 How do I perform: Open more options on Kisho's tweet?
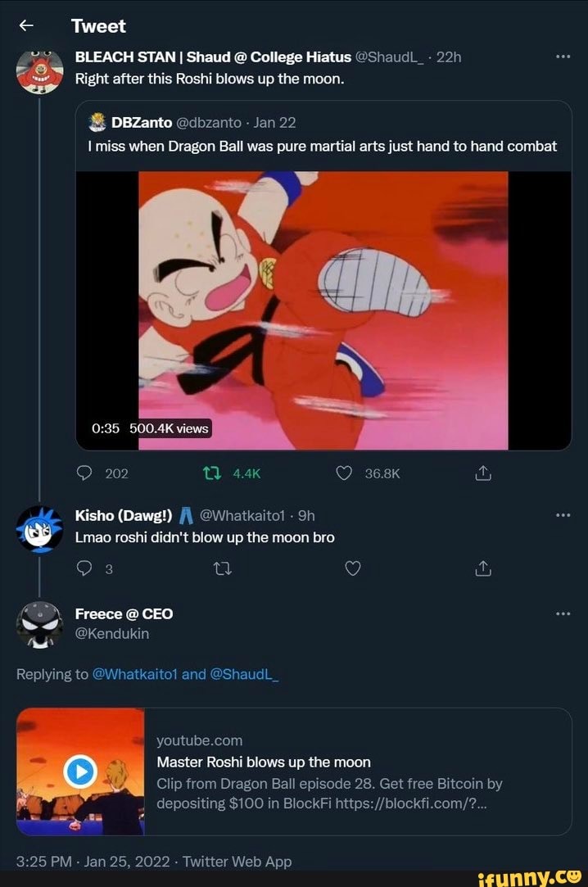pyautogui.click(x=563, y=516)
